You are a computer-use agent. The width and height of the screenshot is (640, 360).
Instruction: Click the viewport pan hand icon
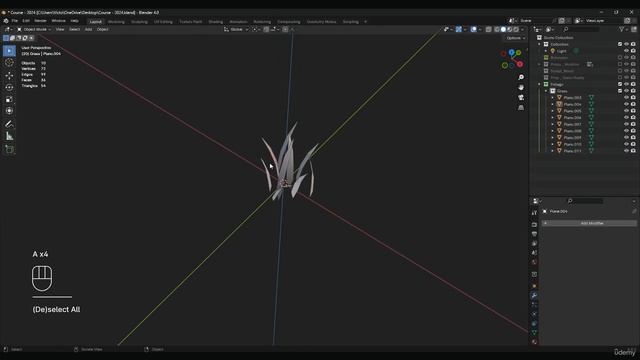[x=521, y=87]
